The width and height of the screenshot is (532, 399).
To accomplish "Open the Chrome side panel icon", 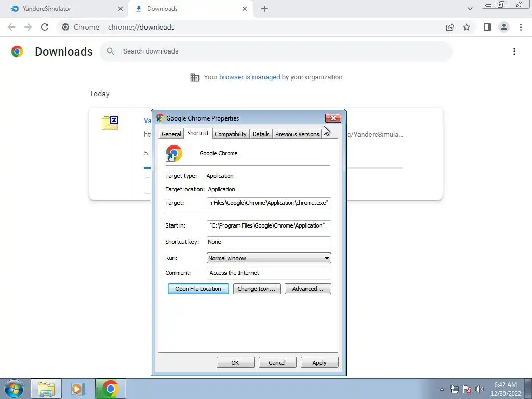I will pos(487,27).
